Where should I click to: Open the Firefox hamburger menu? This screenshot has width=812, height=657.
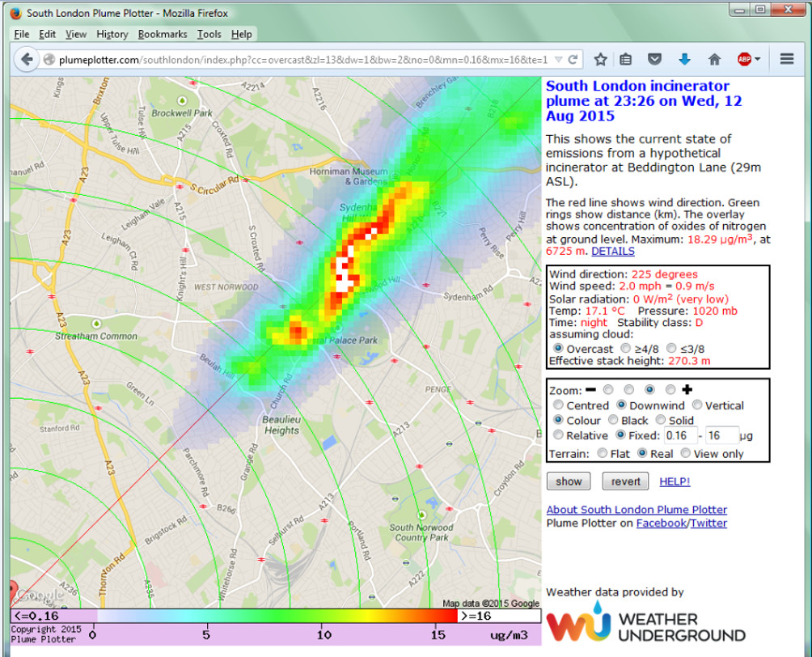[787, 59]
